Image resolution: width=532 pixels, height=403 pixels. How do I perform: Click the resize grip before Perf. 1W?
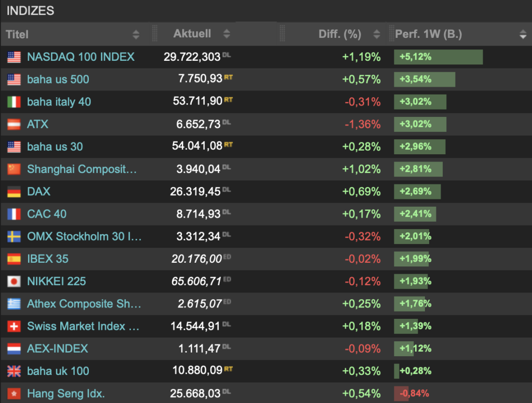point(391,34)
